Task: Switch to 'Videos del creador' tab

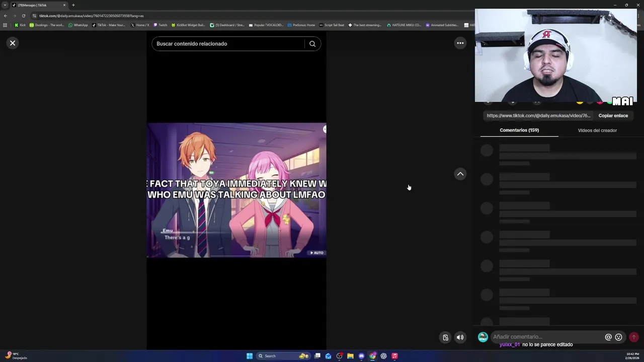Action: point(597,130)
